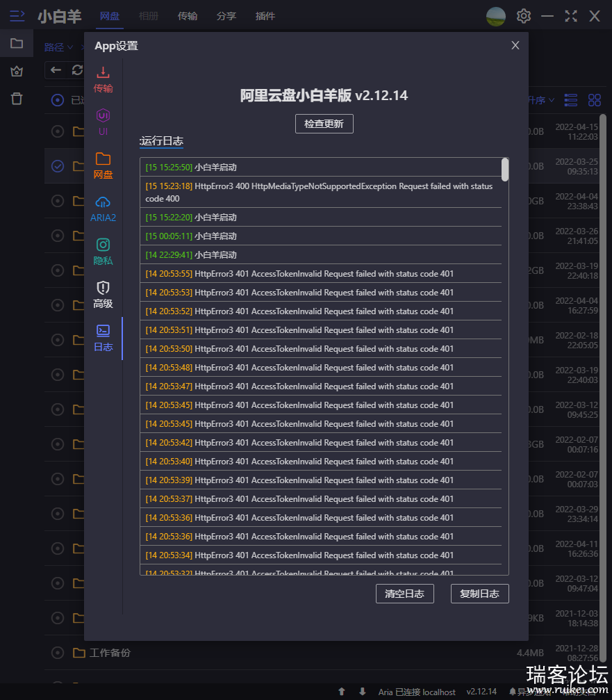
Task: Select the row dated 2022-03-19 22:40:18
Action: point(58,270)
